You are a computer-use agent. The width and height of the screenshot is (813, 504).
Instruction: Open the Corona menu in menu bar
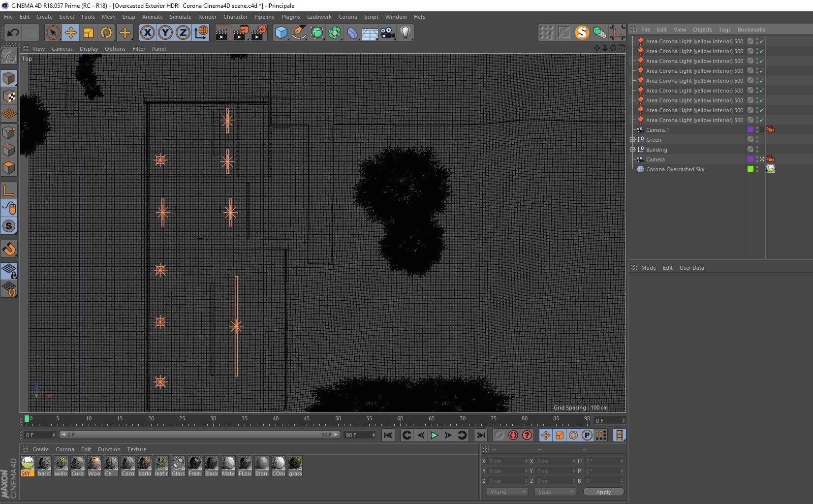pyautogui.click(x=347, y=17)
